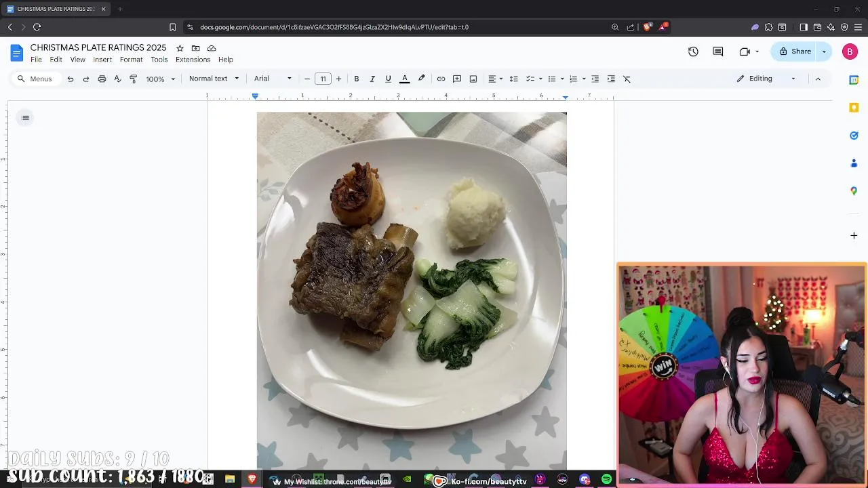This screenshot has width=868, height=488.
Task: Insert a link
Action: [441, 79]
